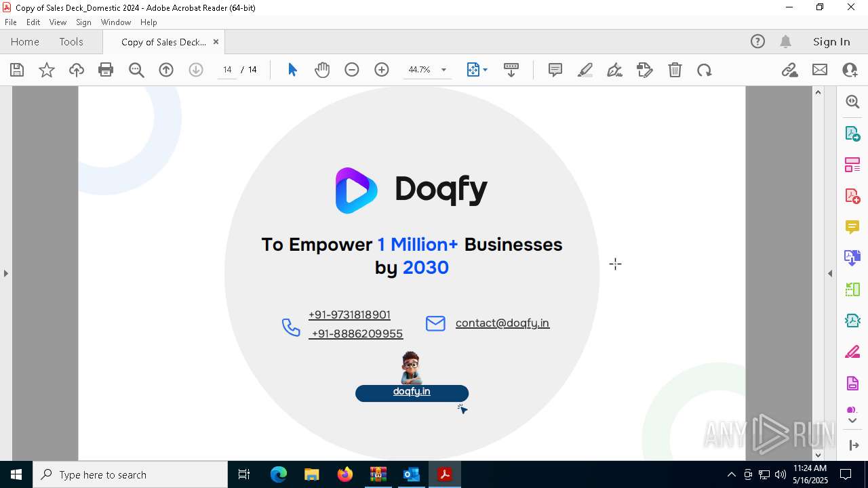Open Outlook from the taskbar
Viewport: 868px width, 488px height.
pos(412,474)
